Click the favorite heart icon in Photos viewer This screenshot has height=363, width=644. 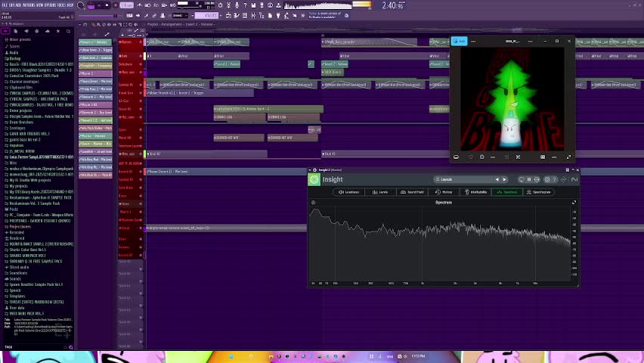click(471, 157)
